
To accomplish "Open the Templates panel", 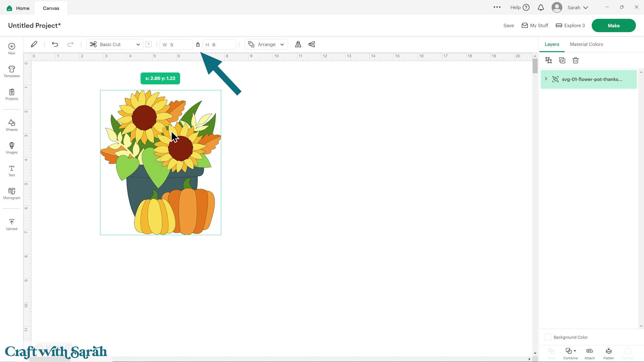I will [11, 71].
